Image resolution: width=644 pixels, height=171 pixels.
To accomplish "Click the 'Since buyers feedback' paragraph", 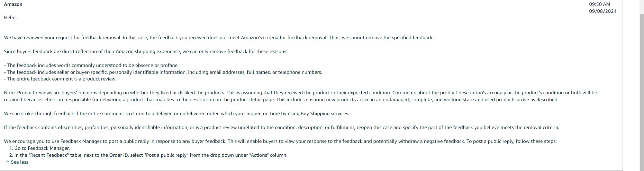I will [x=146, y=51].
